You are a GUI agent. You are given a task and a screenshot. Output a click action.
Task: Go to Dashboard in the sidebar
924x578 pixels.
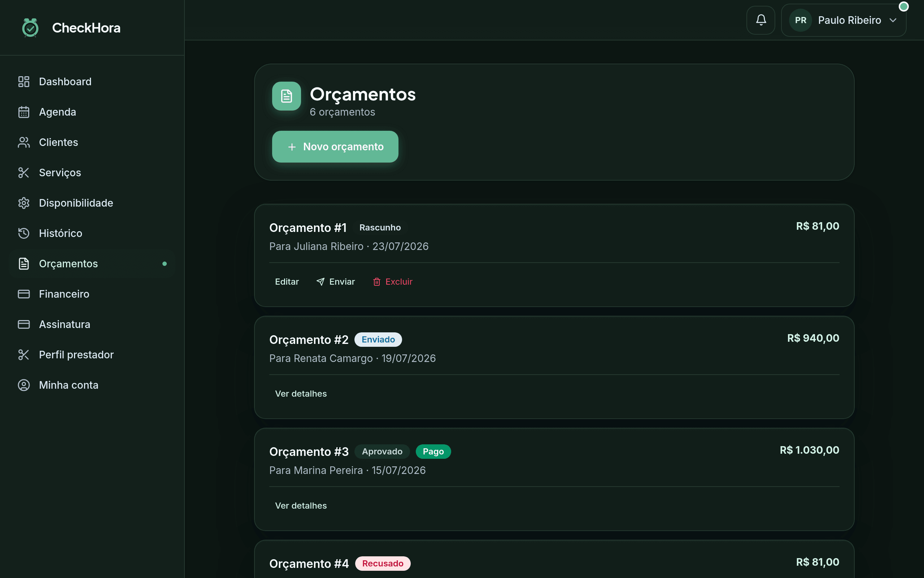pyautogui.click(x=92, y=81)
